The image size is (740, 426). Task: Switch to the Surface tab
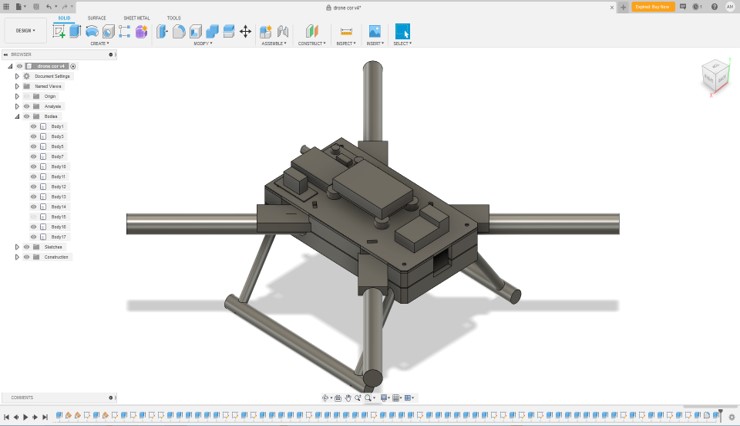click(x=97, y=18)
